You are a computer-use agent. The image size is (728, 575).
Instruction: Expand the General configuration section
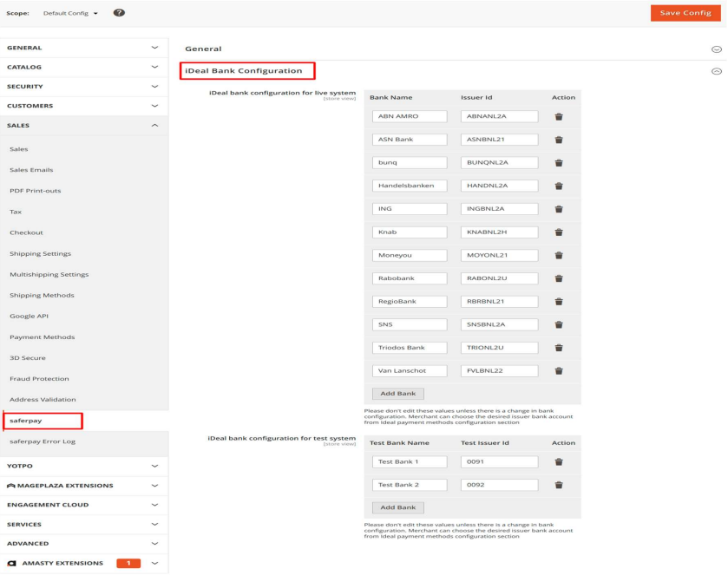[x=716, y=49]
